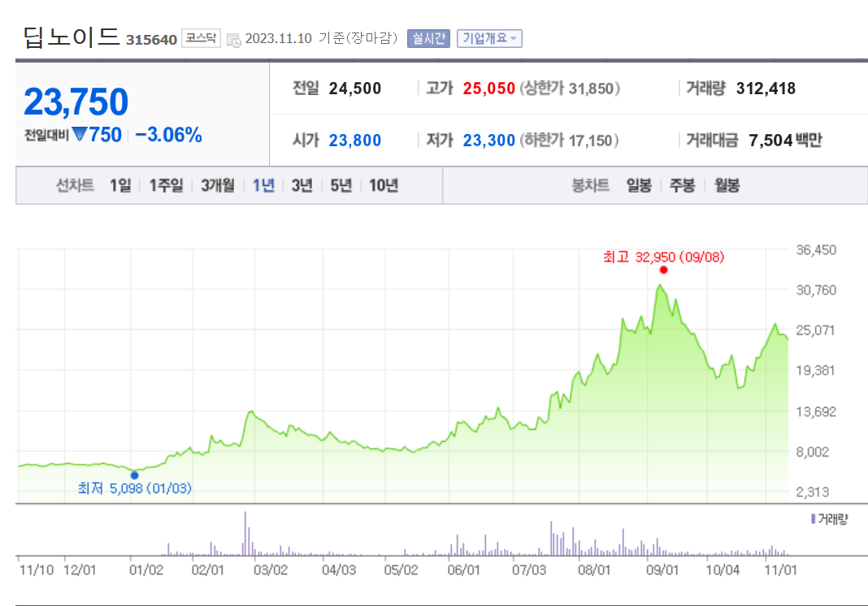This screenshot has height=606, width=868.
Task: Click the 19,381 y-axis label
Action: 815,370
